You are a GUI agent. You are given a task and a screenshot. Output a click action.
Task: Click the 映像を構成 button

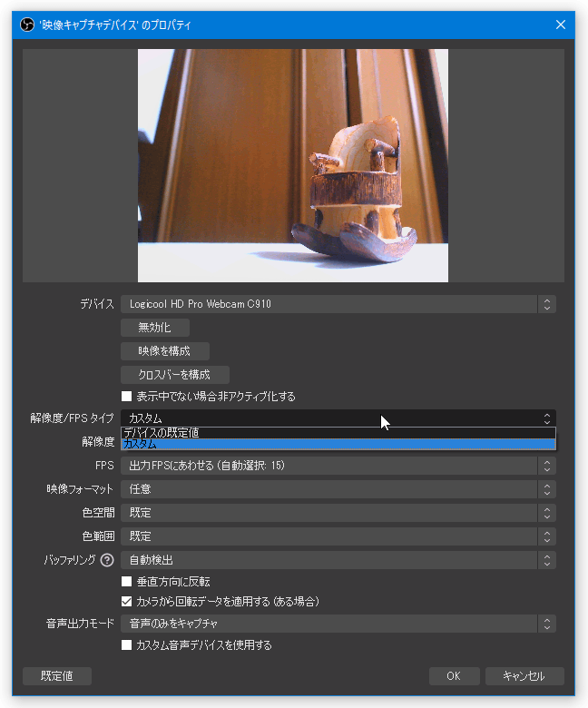[x=165, y=351]
